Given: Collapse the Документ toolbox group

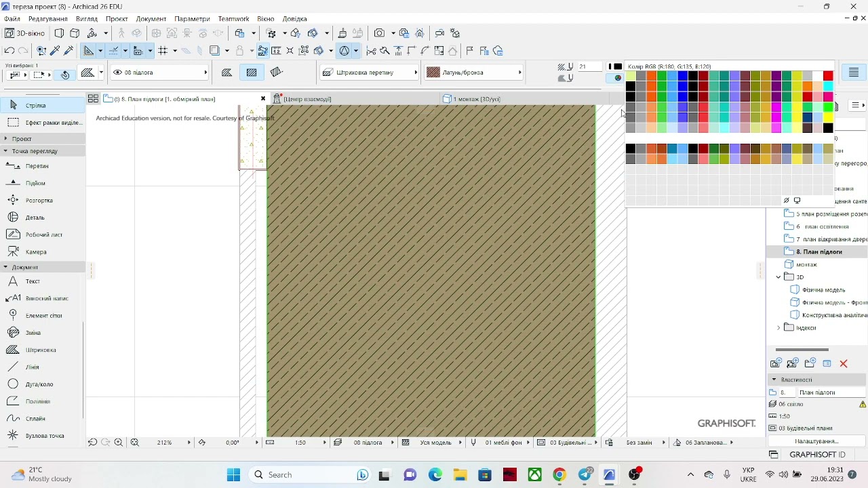Looking at the screenshot, I should pos(5,267).
